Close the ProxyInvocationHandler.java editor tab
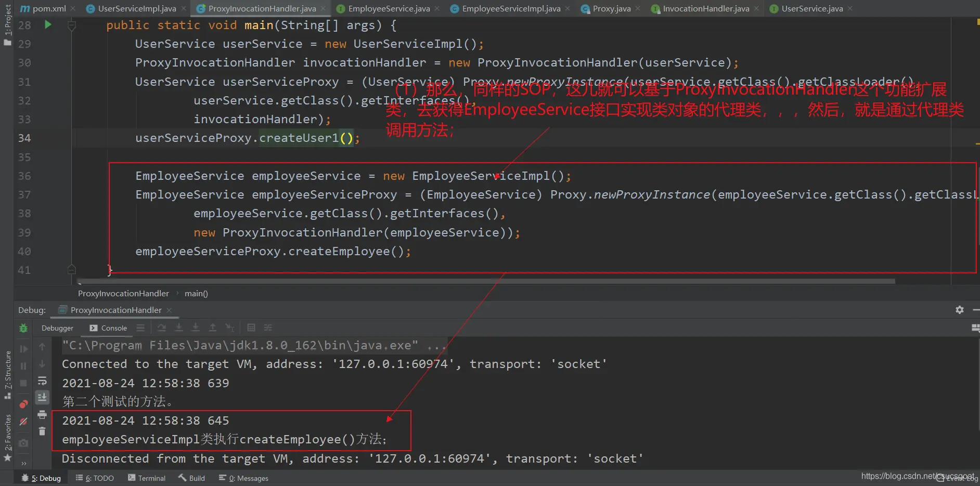980x486 pixels. click(323, 8)
